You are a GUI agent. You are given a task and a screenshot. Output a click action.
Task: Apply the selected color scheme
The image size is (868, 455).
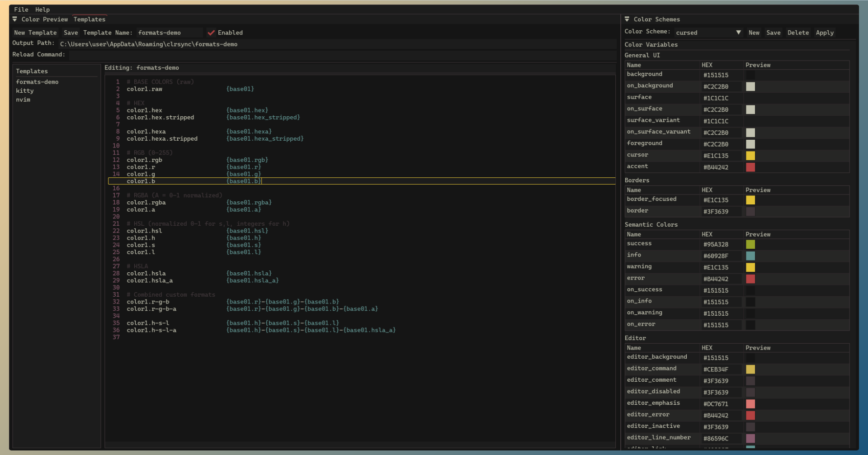825,33
